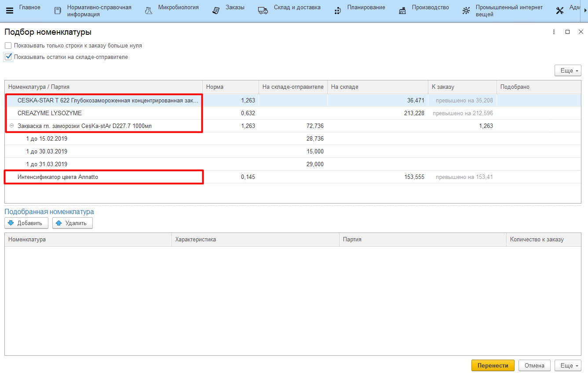Open the hamburger main menu icon
The height and width of the screenshot is (375, 588).
(x=9, y=11)
